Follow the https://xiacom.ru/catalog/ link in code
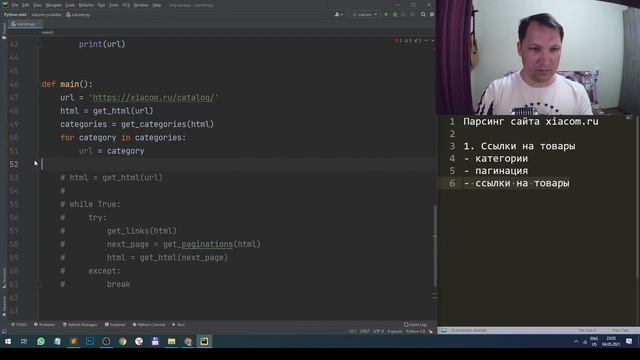Image resolution: width=640 pixels, height=360 pixels. point(153,98)
